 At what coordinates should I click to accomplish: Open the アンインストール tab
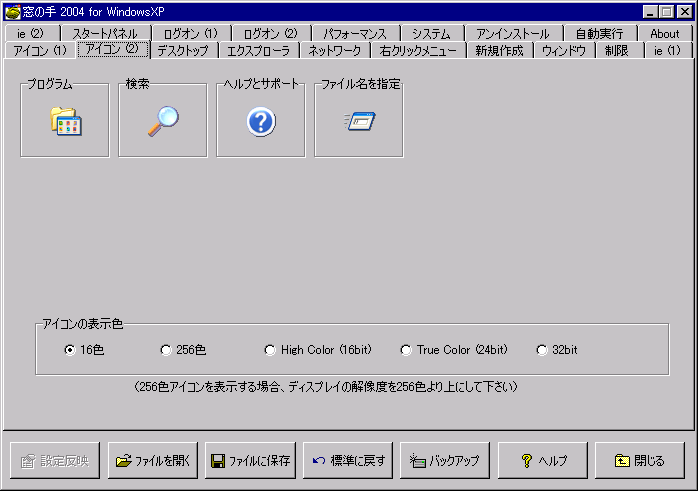point(513,34)
